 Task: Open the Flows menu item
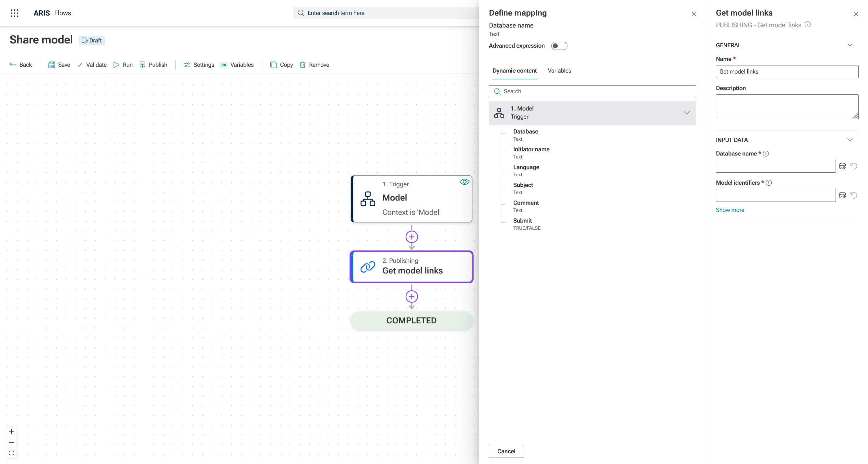point(62,13)
